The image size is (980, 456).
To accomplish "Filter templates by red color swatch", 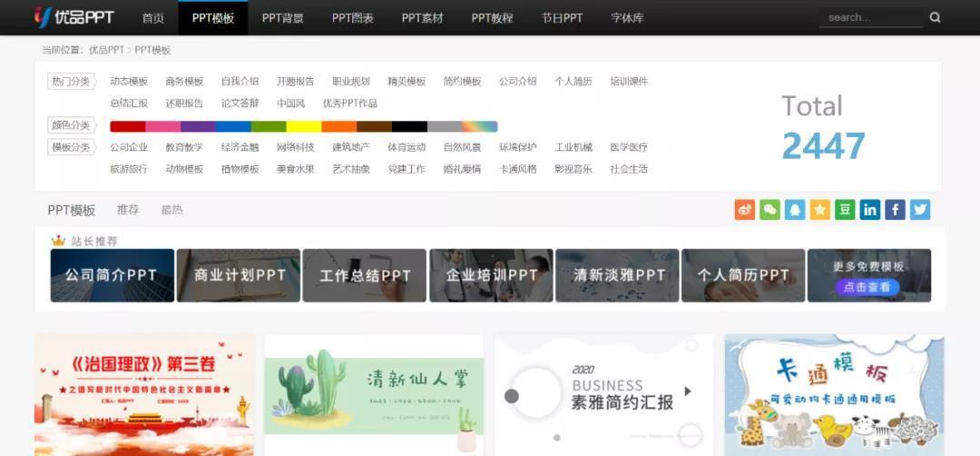I will (127, 126).
